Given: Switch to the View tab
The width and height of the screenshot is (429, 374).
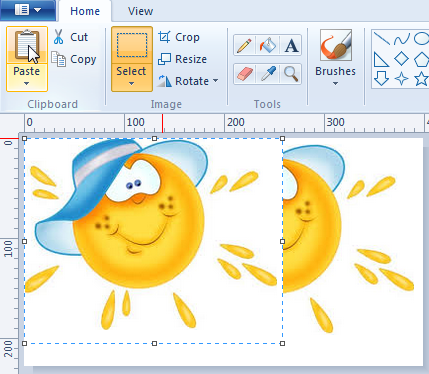Looking at the screenshot, I should (140, 11).
